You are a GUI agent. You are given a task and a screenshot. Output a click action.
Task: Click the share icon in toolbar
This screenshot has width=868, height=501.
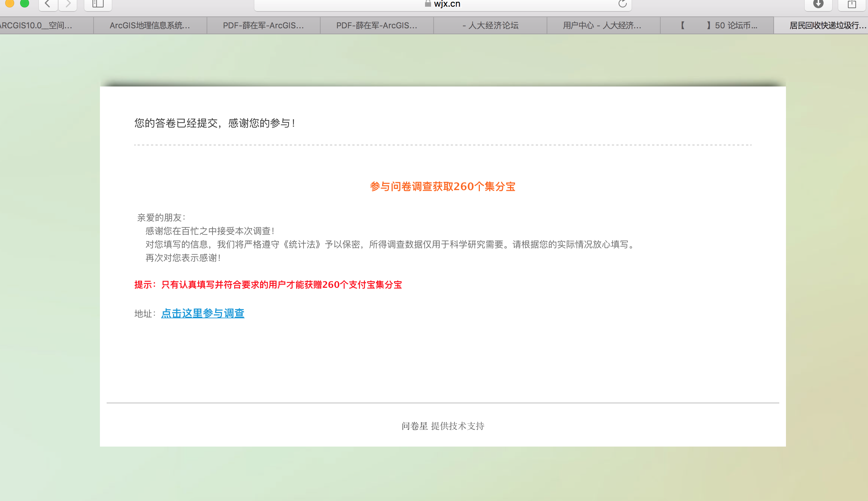tap(852, 4)
